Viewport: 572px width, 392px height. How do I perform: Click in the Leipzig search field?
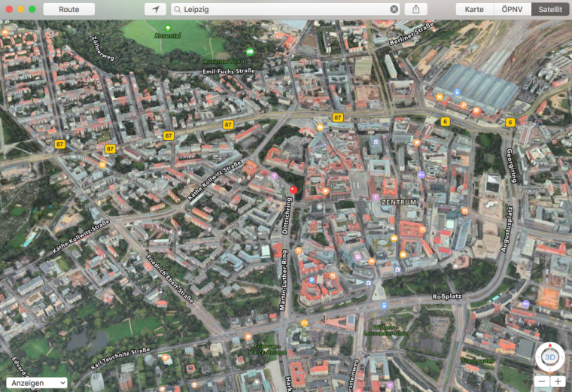[286, 9]
